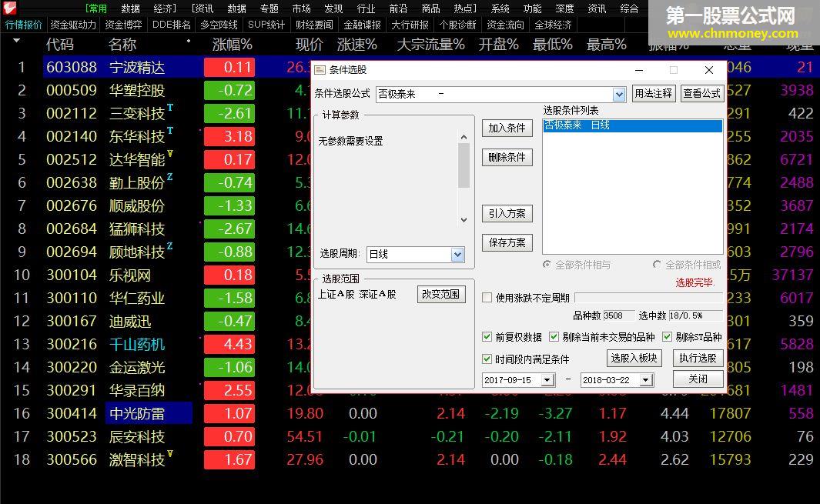Open the 功能 menu
Screen dimensions: 820x504
532,9
